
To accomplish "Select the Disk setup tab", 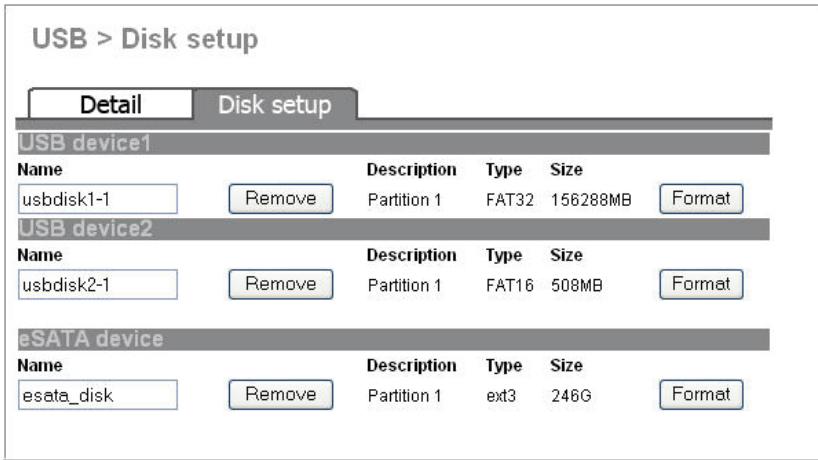I will (x=275, y=104).
